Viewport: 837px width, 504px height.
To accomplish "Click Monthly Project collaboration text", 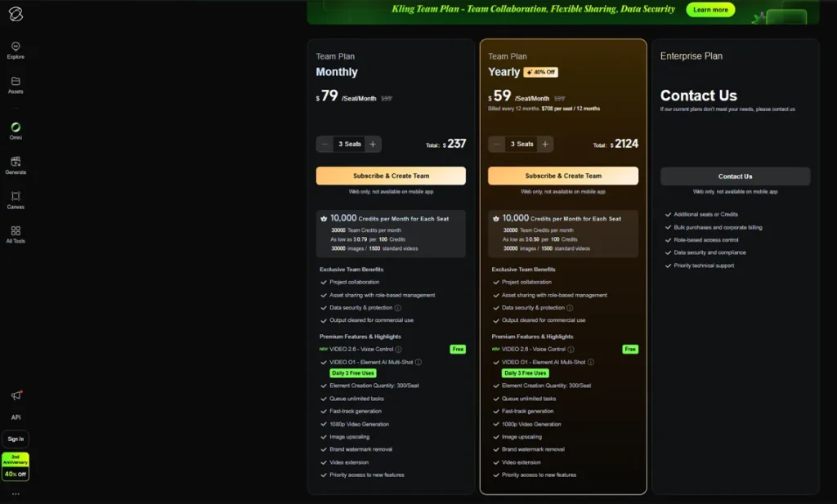I will [354, 282].
